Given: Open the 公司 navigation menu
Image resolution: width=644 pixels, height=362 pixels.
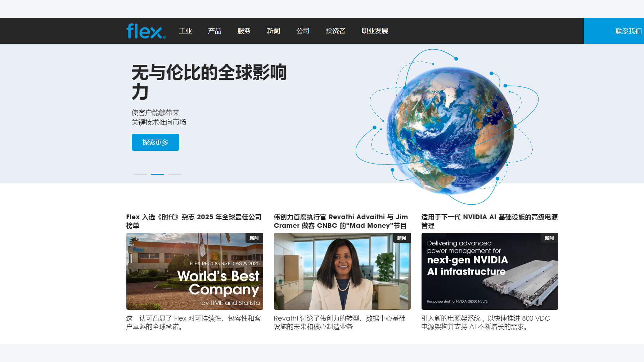Looking at the screenshot, I should coord(303,31).
